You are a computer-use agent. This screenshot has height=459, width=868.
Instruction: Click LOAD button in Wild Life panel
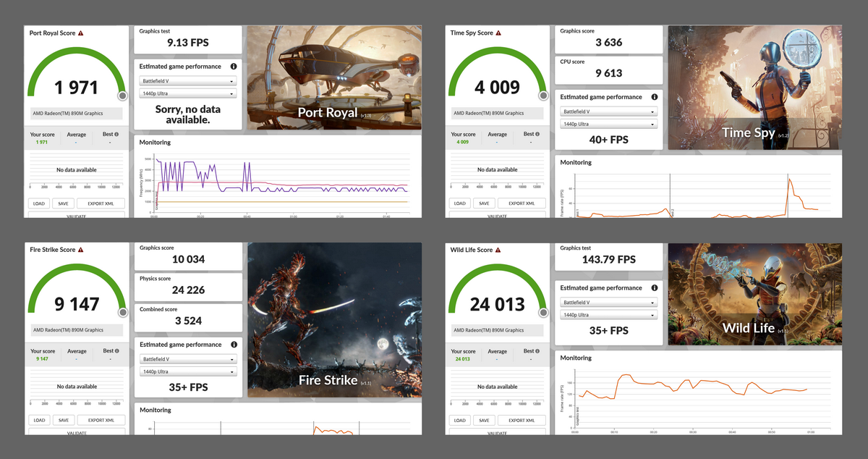coord(460,420)
